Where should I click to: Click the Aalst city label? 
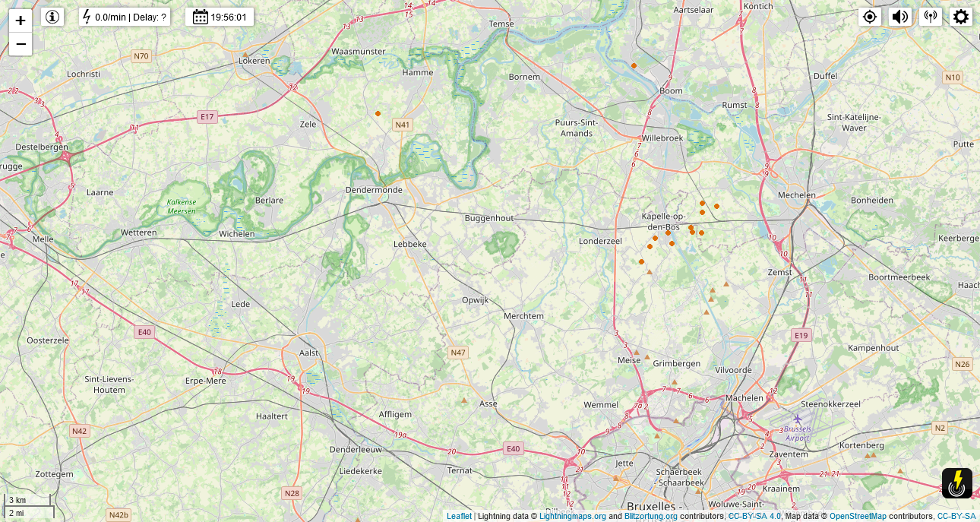click(x=309, y=353)
